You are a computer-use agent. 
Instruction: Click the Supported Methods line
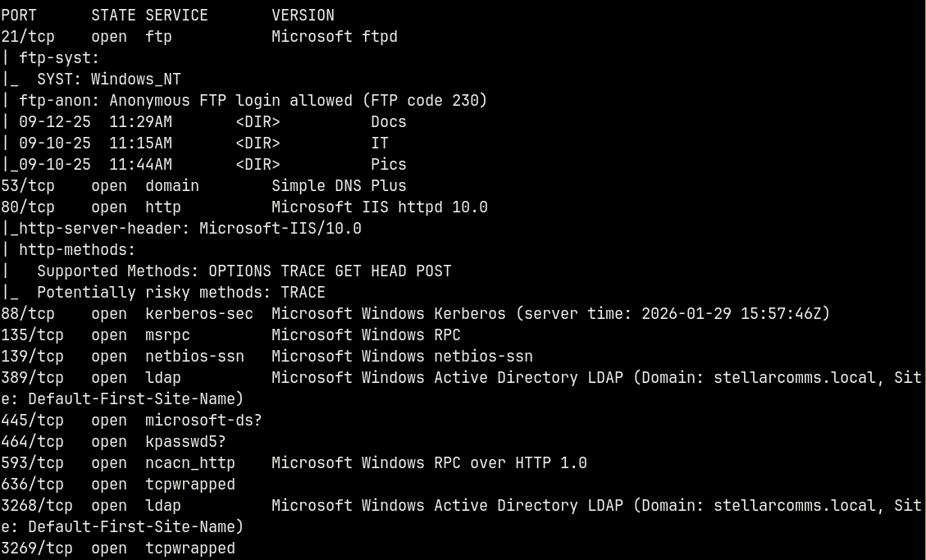click(x=244, y=271)
